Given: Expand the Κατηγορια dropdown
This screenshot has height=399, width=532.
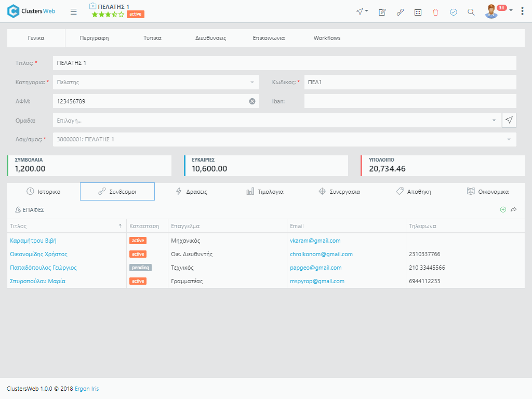Looking at the screenshot, I should tap(252, 82).
